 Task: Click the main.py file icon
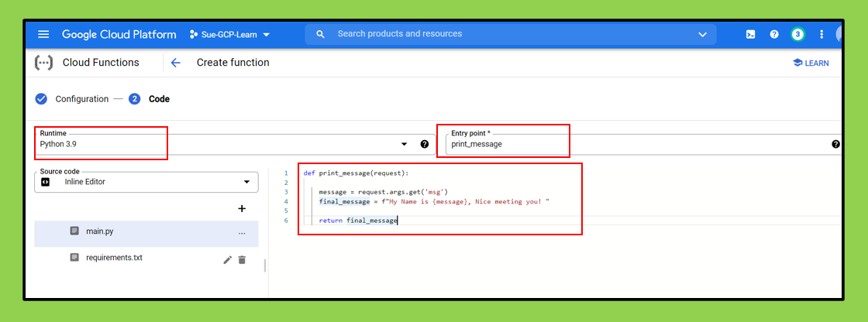click(x=74, y=231)
